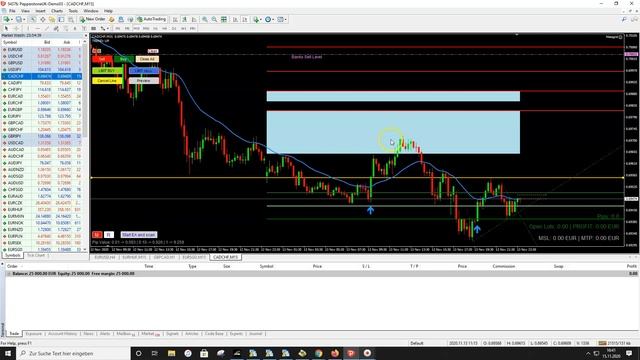Open Task View on taskbar

[155, 353]
